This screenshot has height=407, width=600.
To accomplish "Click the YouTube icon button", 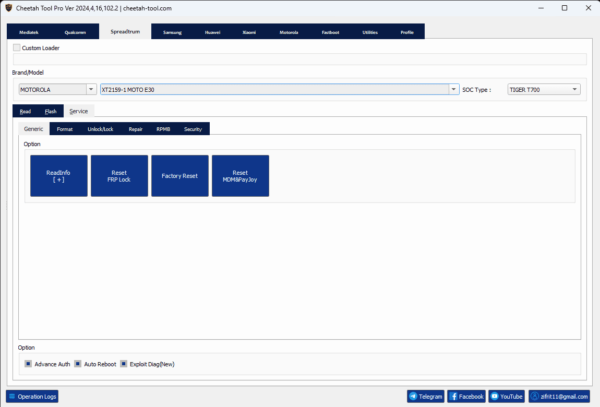I will click(x=493, y=396).
